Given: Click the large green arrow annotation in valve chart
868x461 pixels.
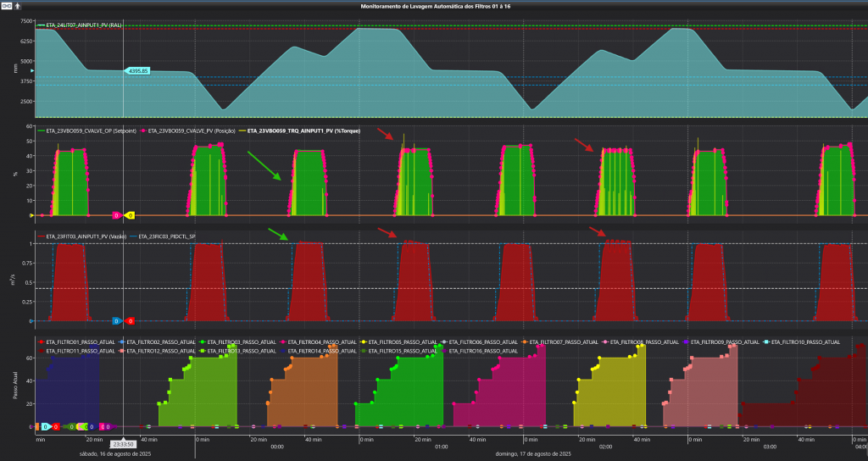Looking at the screenshot, I should [x=264, y=165].
